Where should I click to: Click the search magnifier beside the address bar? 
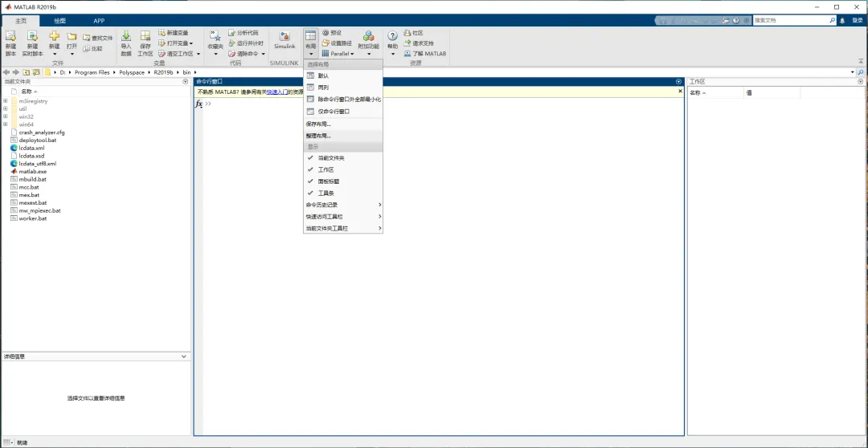(861, 72)
